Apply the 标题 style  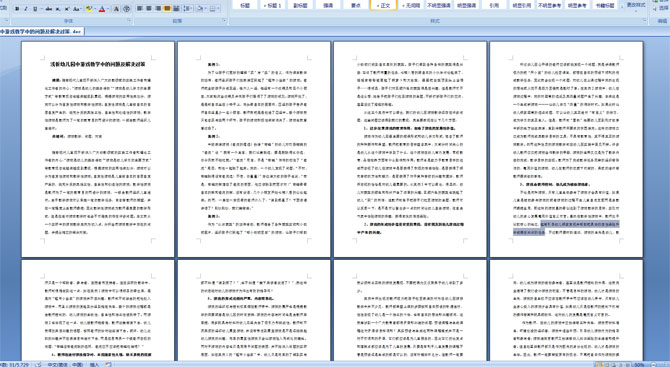245,5
